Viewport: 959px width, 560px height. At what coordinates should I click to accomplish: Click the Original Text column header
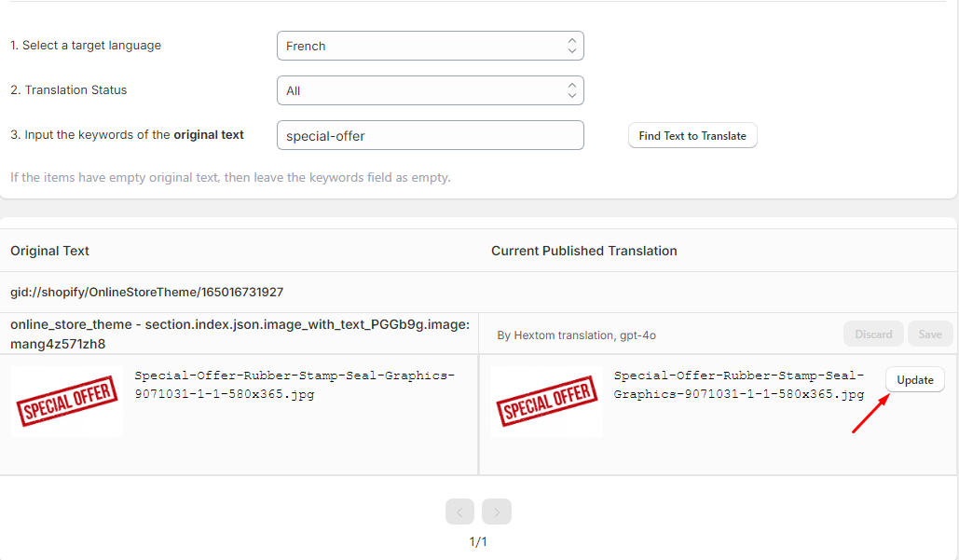click(49, 251)
